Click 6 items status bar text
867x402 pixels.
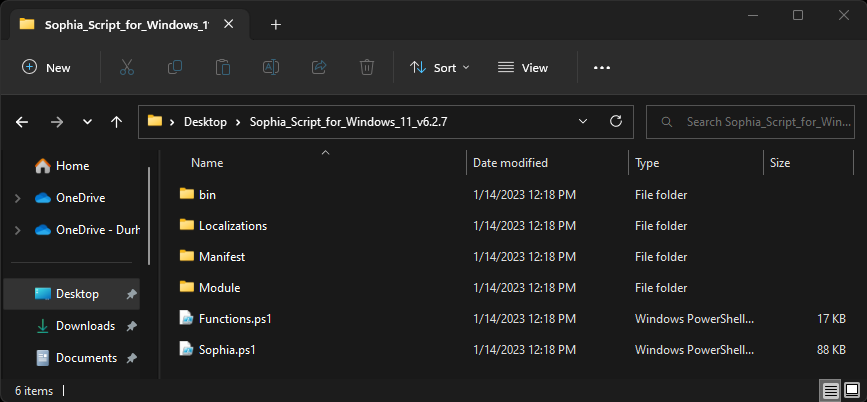pos(34,391)
